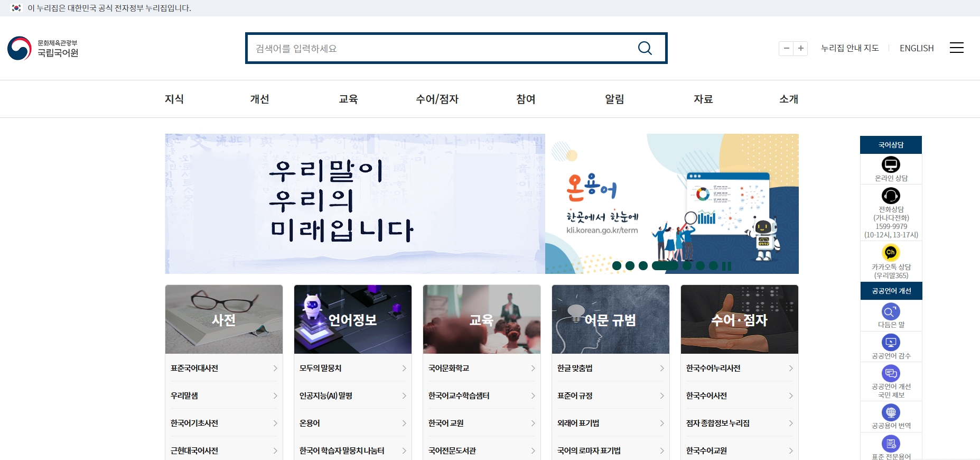Click the 어문 규범 category image
The height and width of the screenshot is (460, 980).
(x=611, y=319)
